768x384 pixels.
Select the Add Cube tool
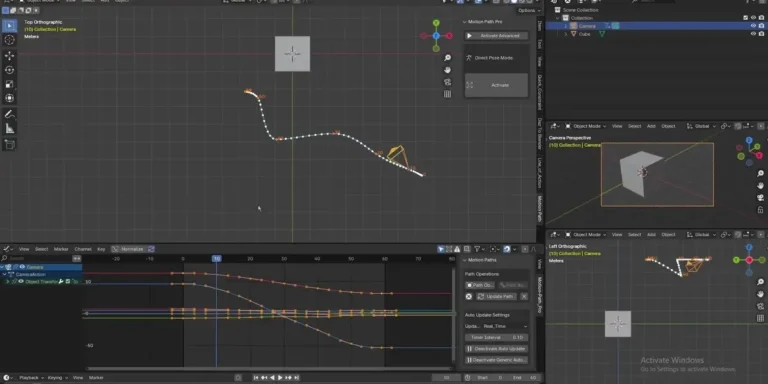click(x=9, y=144)
